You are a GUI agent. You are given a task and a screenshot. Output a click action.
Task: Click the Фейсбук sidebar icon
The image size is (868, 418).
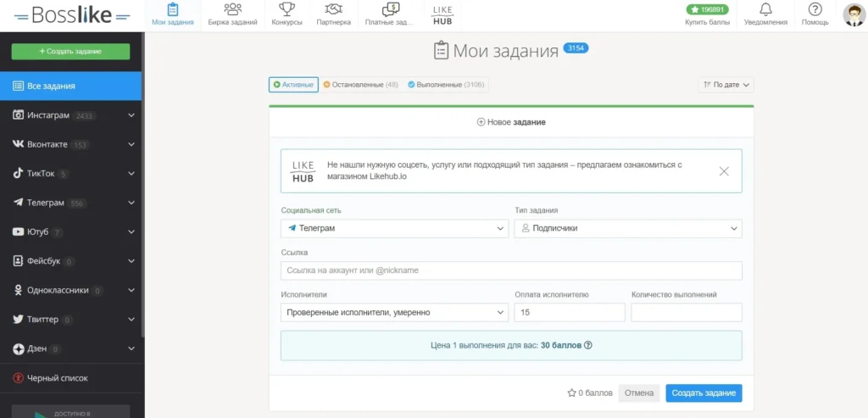pos(18,261)
